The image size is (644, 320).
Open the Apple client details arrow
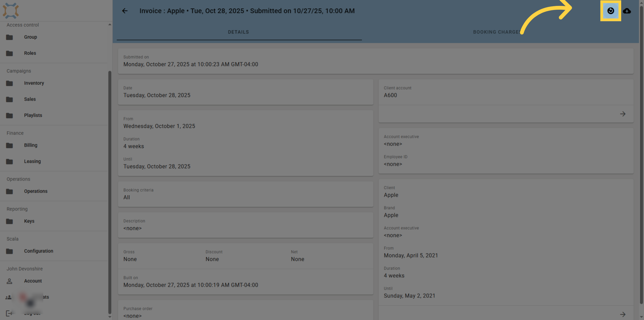(x=623, y=314)
